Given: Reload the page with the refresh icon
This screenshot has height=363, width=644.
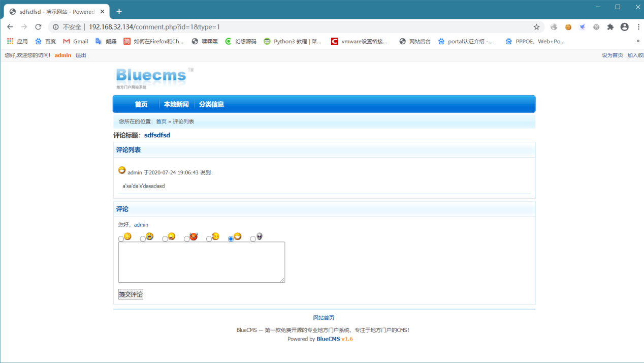Looking at the screenshot, I should [x=38, y=27].
